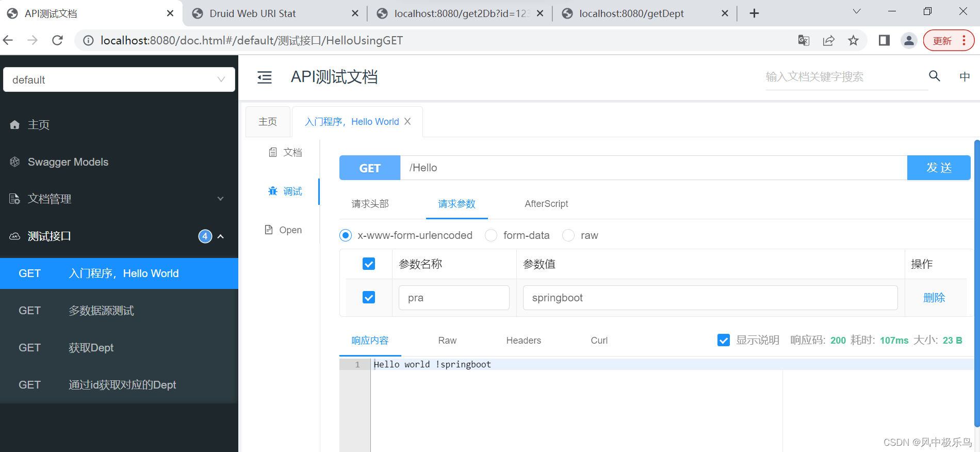Switch to the 主页 page tab
The image size is (980, 452).
pyautogui.click(x=268, y=122)
